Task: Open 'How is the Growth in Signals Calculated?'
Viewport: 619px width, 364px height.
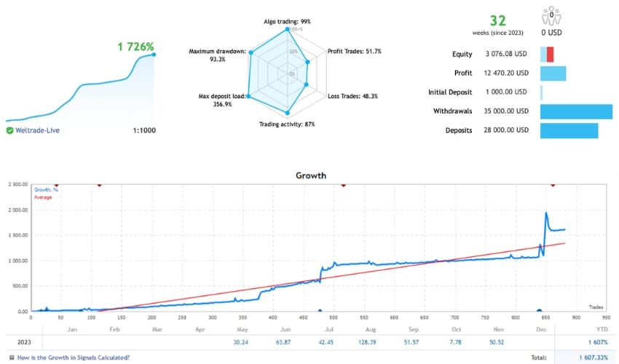Action: [x=73, y=357]
